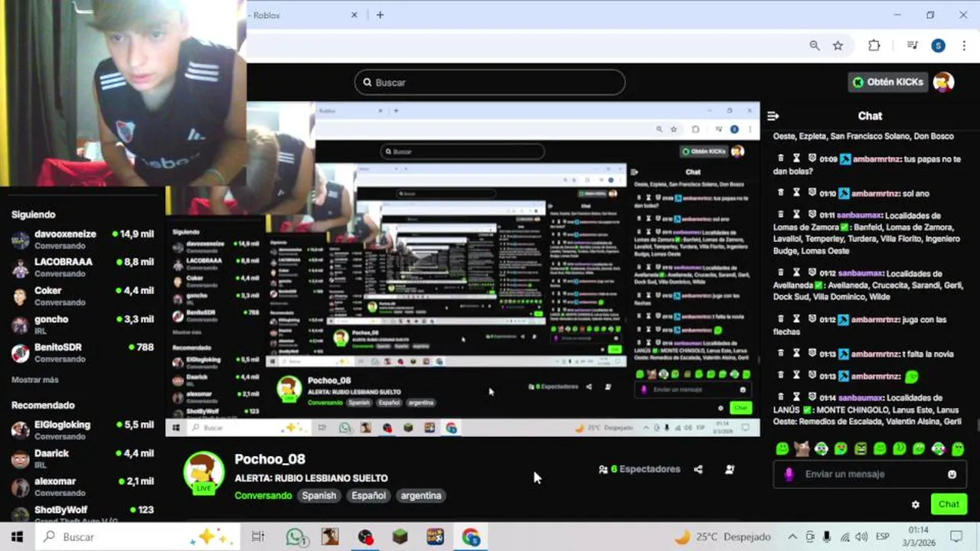Delete the 'juga con las flechas' message

click(x=780, y=319)
